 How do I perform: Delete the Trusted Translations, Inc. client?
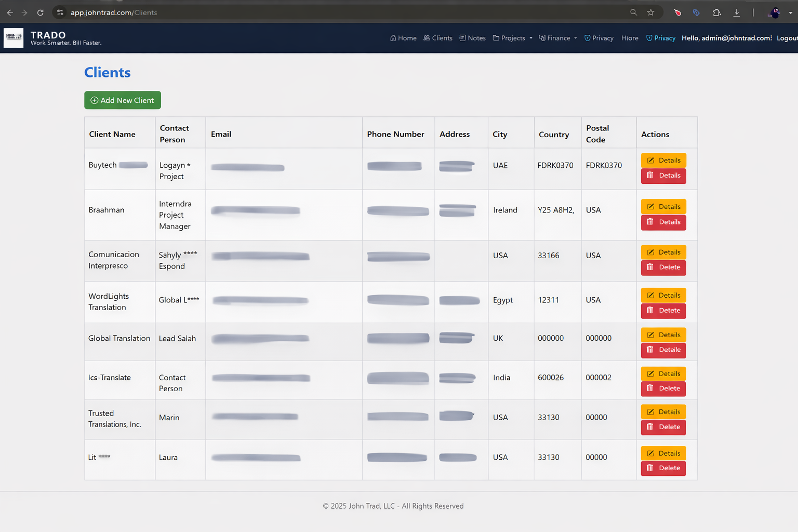tap(663, 427)
